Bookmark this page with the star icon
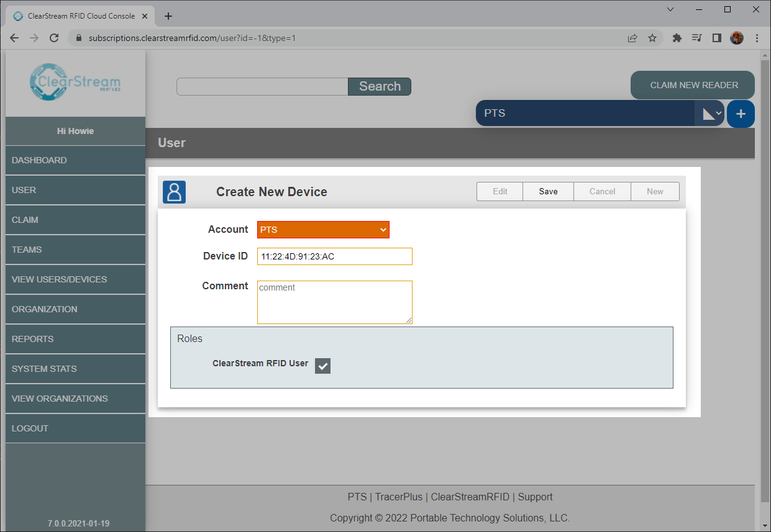Image resolution: width=771 pixels, height=532 pixels. [x=652, y=38]
